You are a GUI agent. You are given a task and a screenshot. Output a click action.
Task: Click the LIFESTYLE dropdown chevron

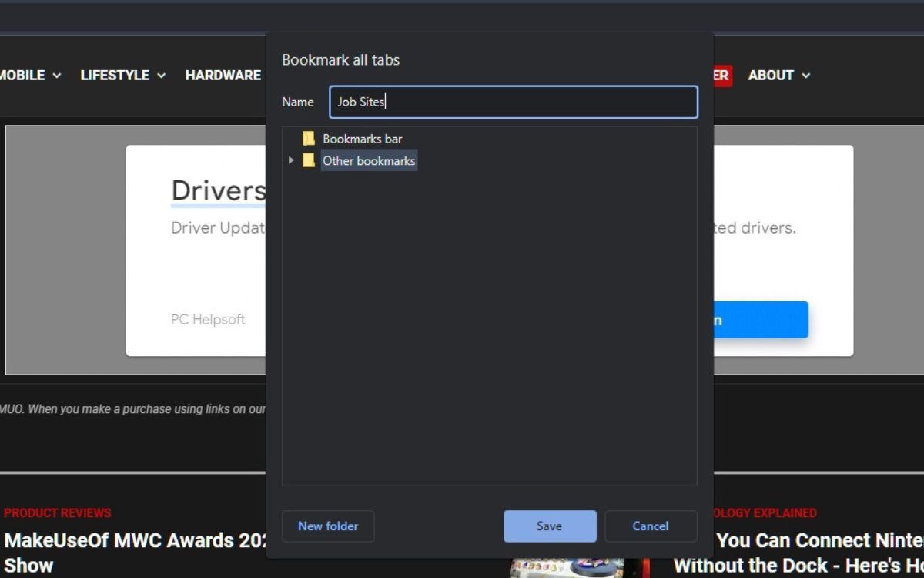pyautogui.click(x=161, y=76)
